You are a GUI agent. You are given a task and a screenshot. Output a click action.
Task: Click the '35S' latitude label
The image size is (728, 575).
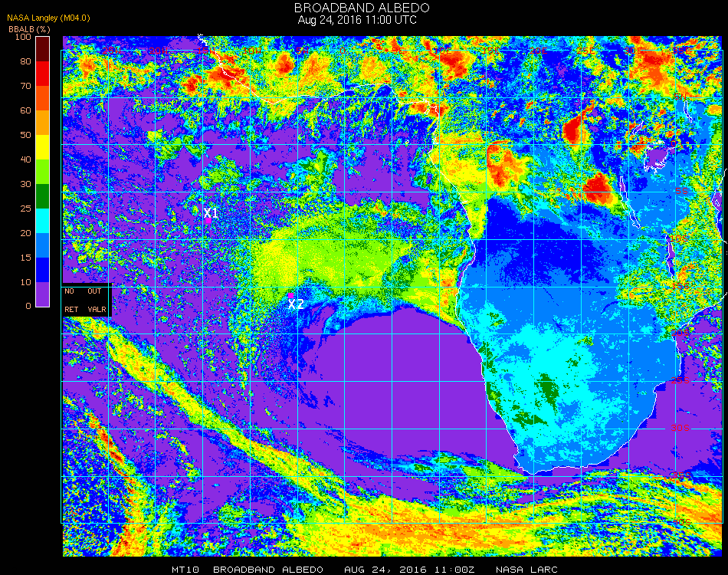pos(680,475)
